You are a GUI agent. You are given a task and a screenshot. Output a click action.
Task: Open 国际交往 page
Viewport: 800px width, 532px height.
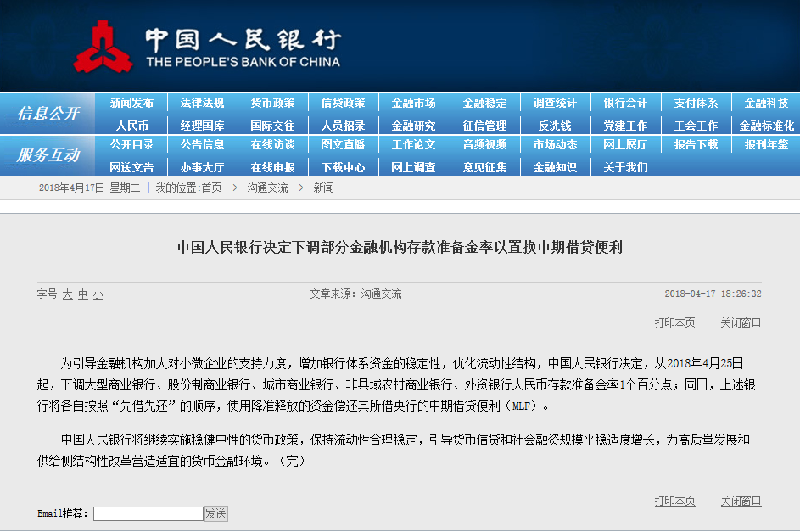[x=272, y=126]
